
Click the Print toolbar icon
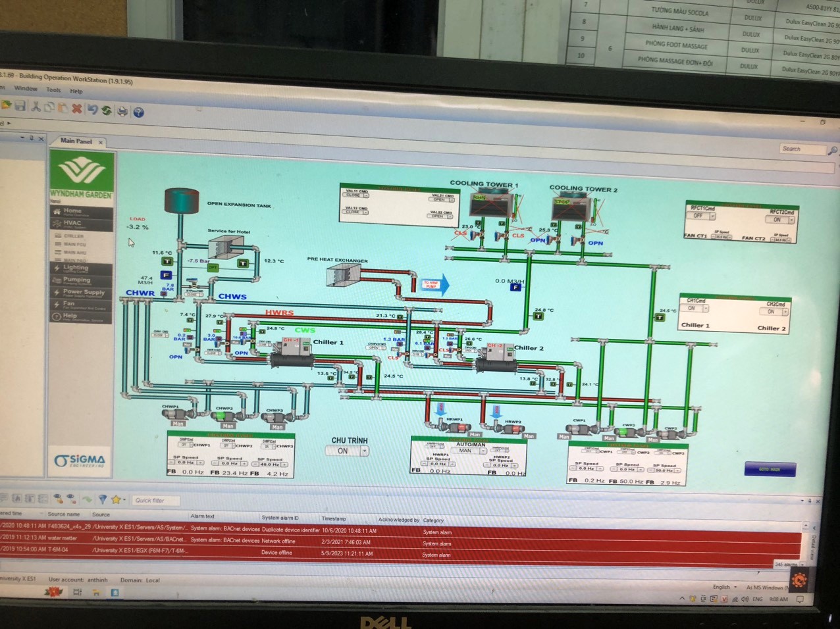click(x=122, y=111)
